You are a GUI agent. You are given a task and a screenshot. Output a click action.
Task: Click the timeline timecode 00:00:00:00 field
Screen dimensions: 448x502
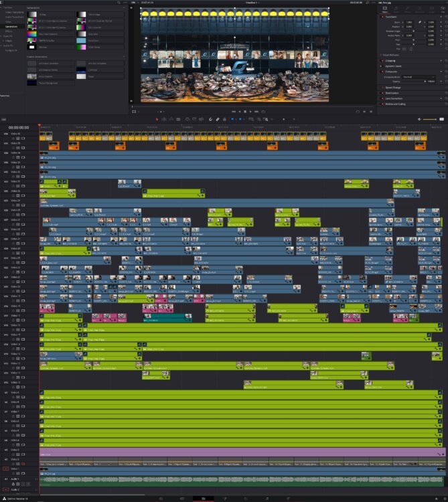(x=19, y=127)
